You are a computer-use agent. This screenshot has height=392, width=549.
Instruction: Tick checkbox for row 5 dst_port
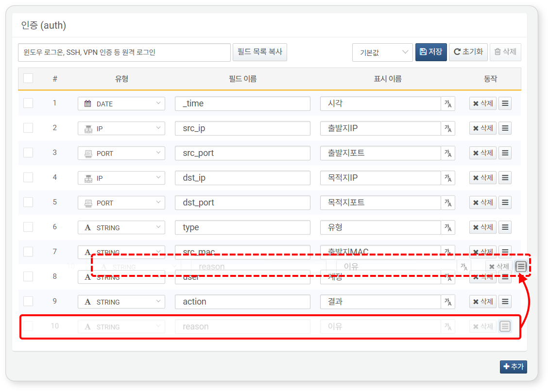coord(28,202)
